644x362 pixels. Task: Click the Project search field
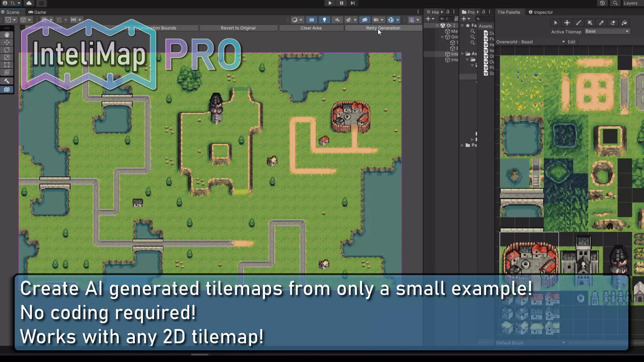pos(484,19)
